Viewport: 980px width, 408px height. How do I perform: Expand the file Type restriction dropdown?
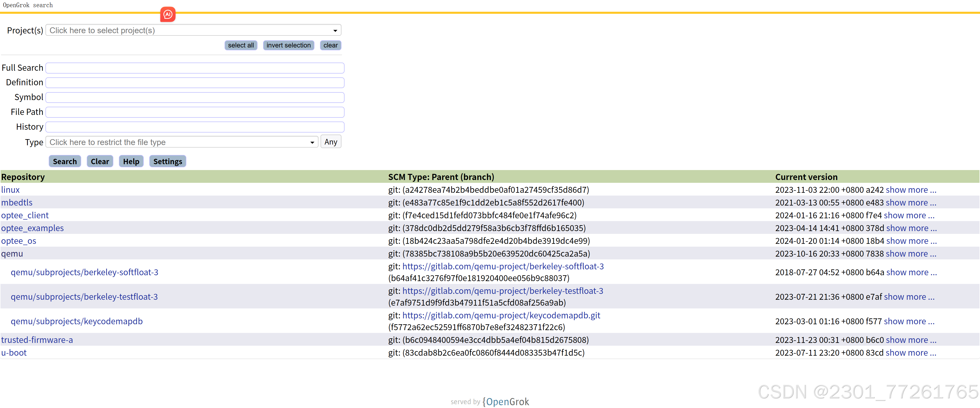coord(181,142)
